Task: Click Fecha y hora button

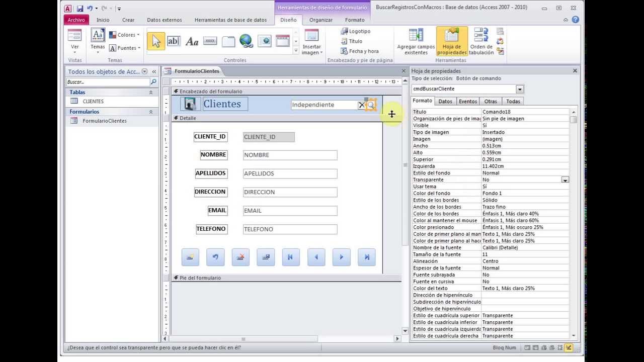Action: click(x=360, y=51)
